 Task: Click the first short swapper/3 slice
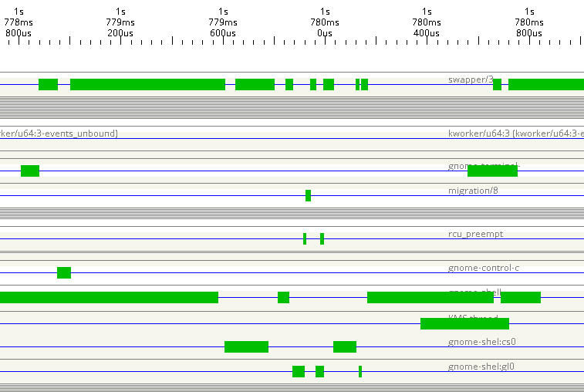pos(48,84)
